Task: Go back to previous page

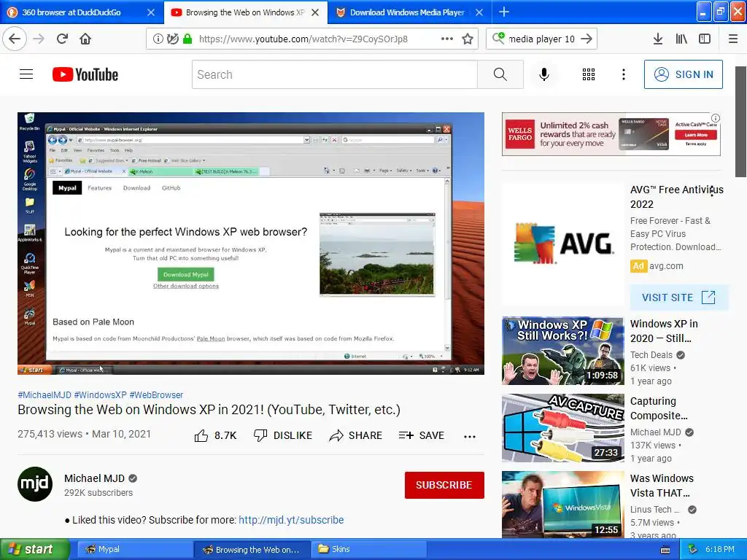Action: 15,39
